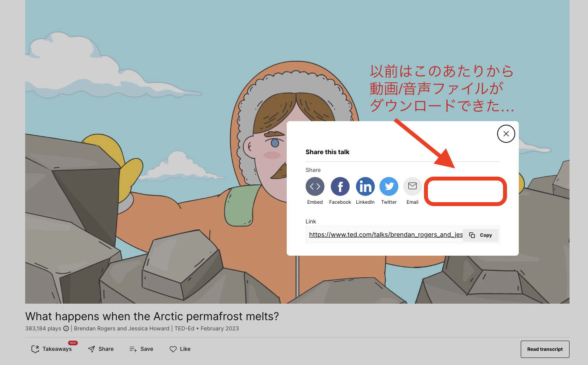Screen dimensions: 588x365
Task: Save the talk to a list
Action: [x=141, y=349]
